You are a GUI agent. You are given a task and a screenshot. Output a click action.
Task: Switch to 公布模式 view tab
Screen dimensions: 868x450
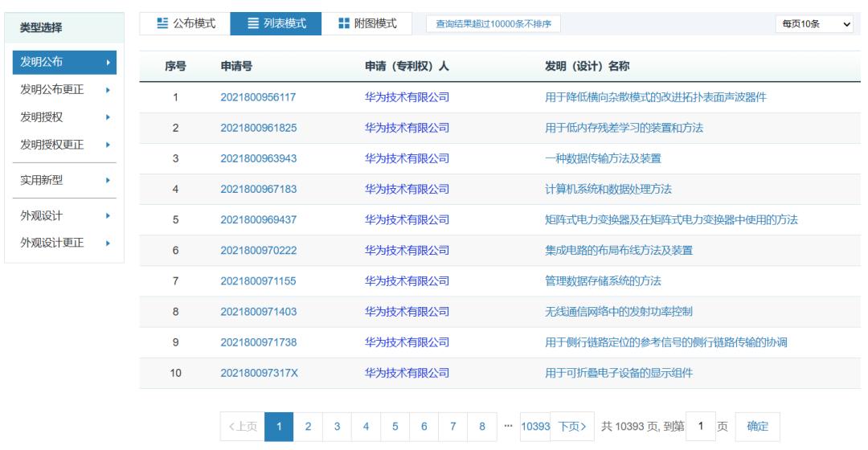coord(185,23)
